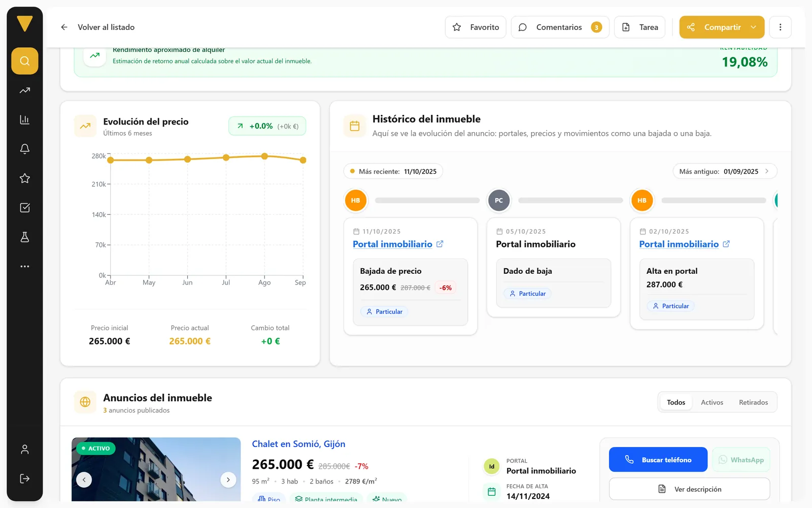Open the trending line icon in sidebar

(x=25, y=90)
